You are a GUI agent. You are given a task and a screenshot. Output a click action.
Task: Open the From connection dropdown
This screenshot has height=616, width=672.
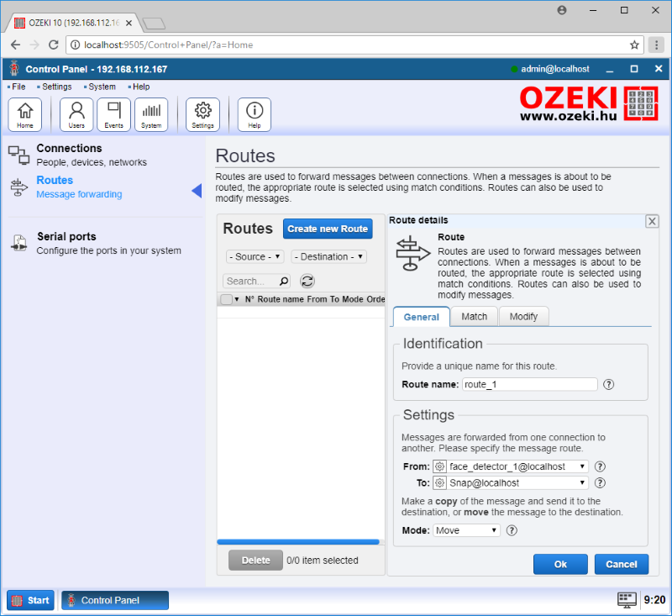coord(511,466)
